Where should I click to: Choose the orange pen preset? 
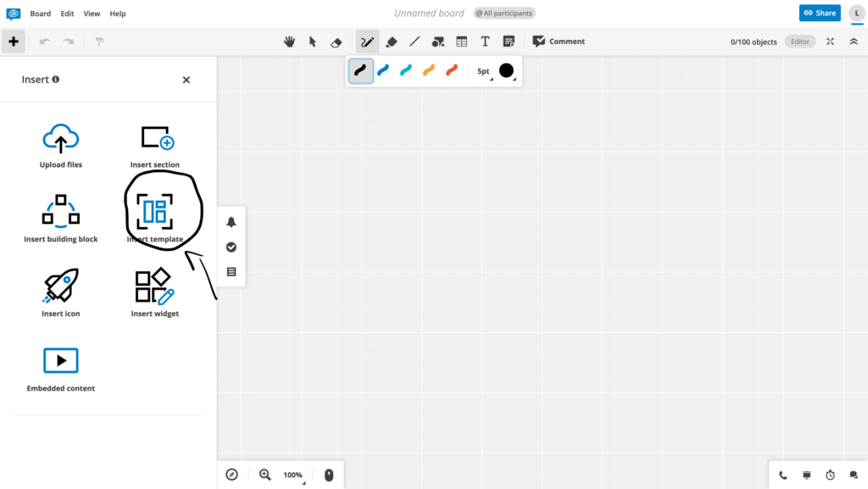click(428, 70)
